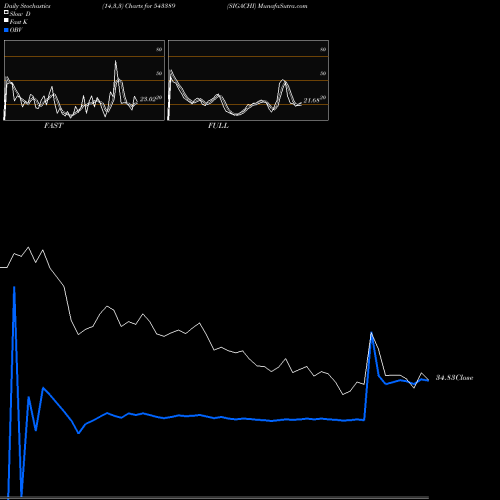Click the 80 level label in FULL chart
The height and width of the screenshot is (500, 500).
(323, 49)
